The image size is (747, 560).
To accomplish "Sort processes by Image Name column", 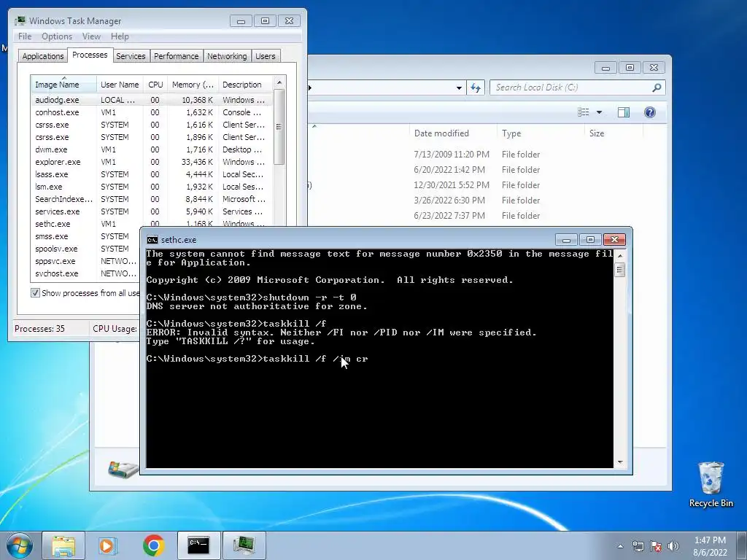I will 63,85.
